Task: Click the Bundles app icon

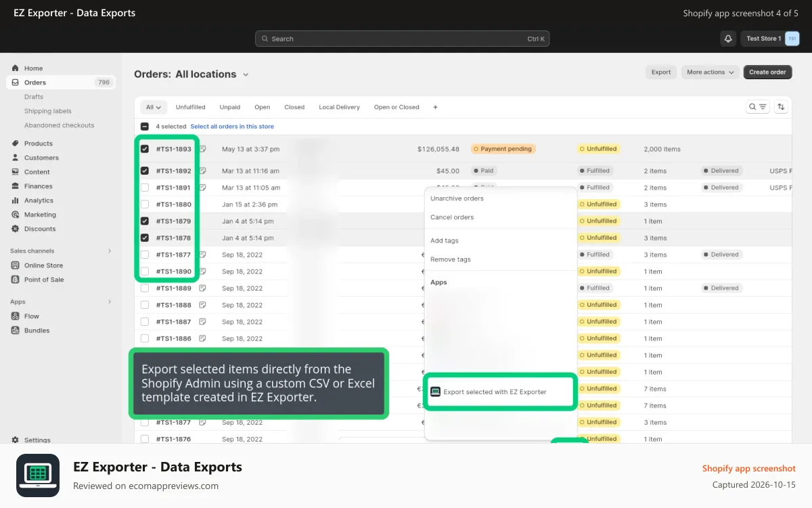Action: pos(16,331)
